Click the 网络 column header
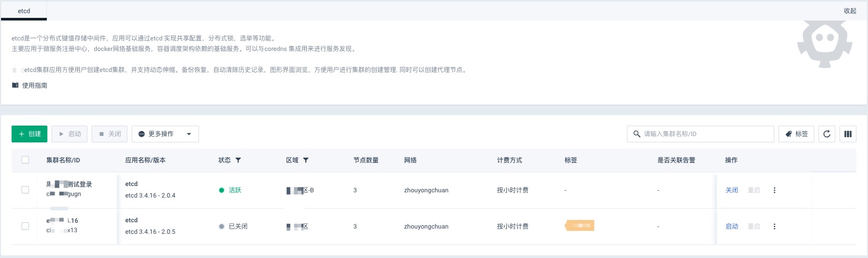Viewport: 868px width, 258px height. point(411,160)
